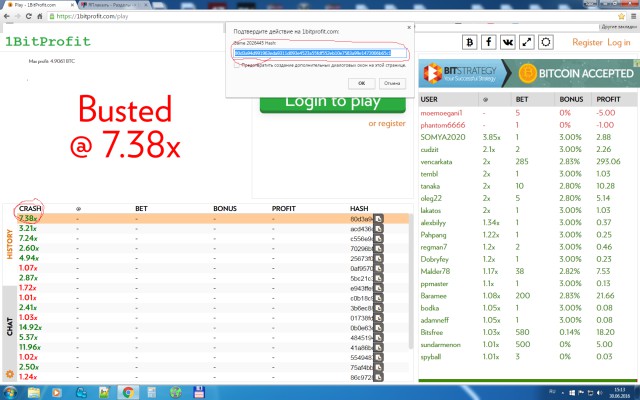Copy hash for the 1.01x crash row
640x400 pixels.
(x=378, y=298)
